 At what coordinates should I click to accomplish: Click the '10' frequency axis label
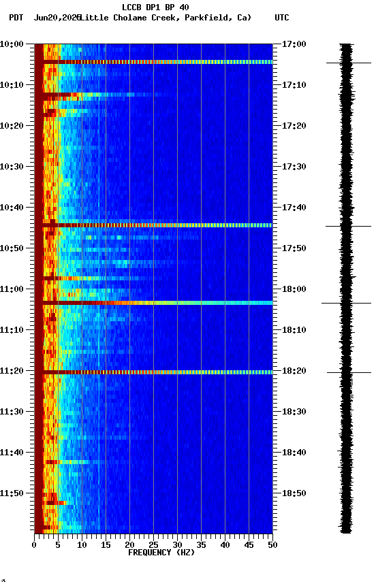tap(82, 545)
